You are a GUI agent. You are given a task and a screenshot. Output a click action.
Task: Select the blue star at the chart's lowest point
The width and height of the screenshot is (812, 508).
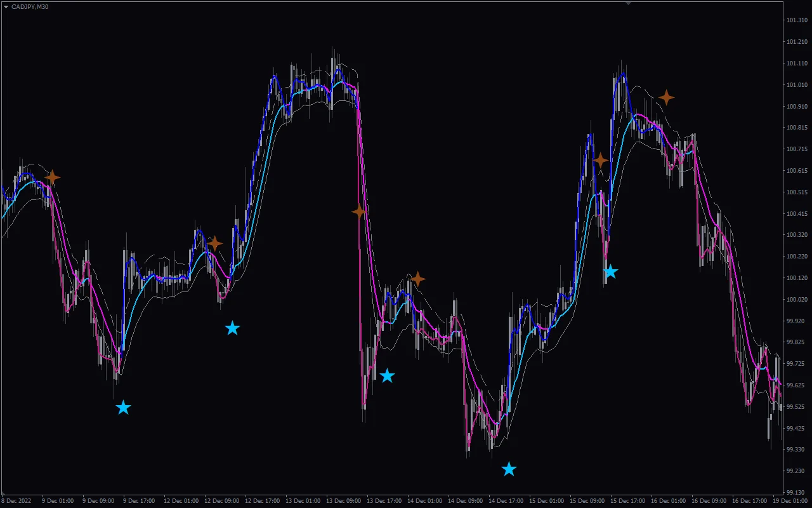click(x=509, y=469)
